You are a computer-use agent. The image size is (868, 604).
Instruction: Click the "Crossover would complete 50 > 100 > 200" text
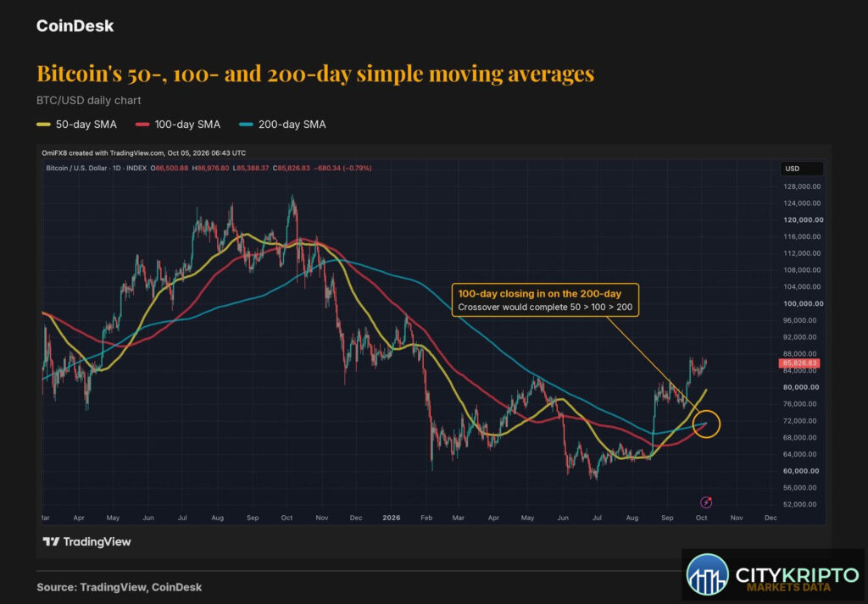pos(545,307)
